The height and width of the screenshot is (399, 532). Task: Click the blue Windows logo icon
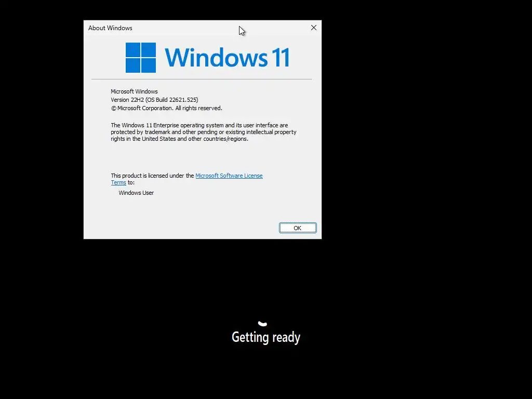140,58
